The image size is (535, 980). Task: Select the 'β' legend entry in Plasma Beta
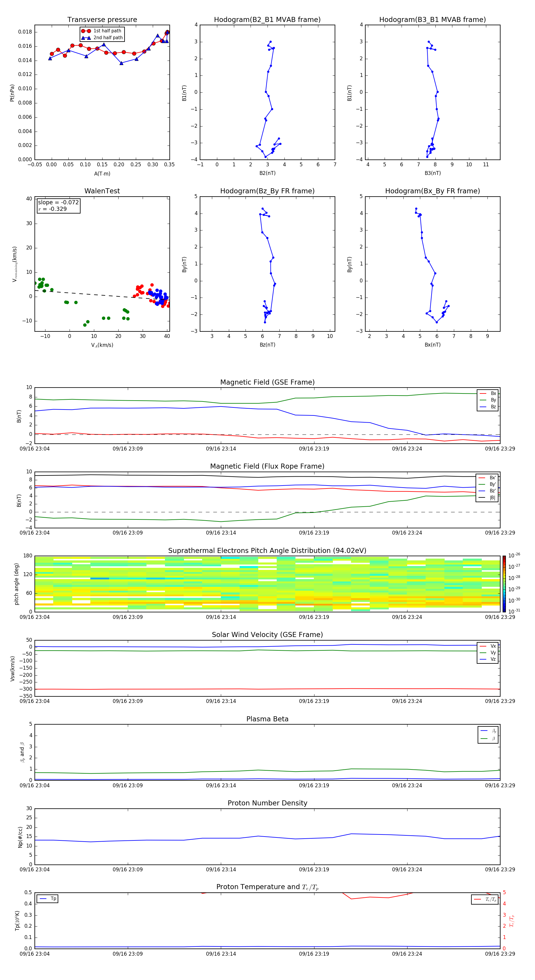coord(489,739)
